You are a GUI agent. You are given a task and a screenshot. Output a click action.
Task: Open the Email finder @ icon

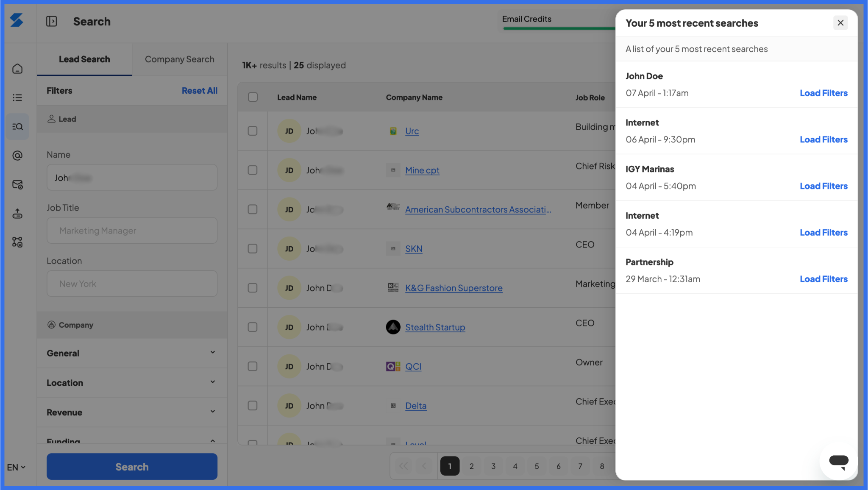point(17,156)
